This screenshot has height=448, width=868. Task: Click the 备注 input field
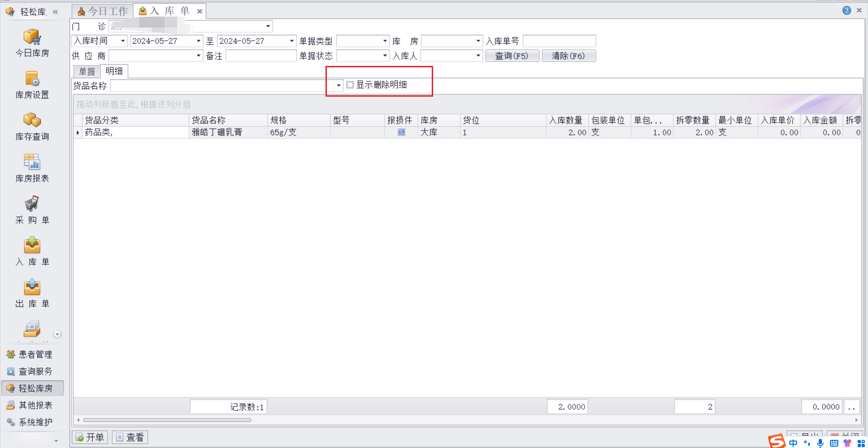261,56
